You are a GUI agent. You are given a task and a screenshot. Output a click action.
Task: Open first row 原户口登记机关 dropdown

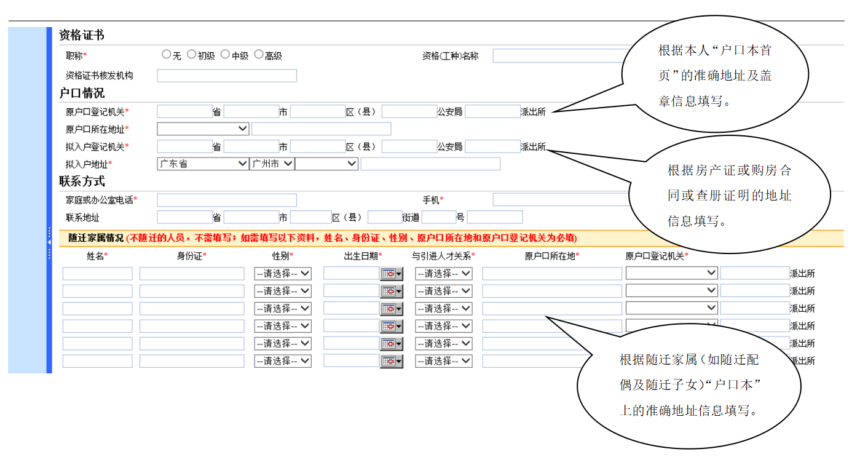(671, 273)
